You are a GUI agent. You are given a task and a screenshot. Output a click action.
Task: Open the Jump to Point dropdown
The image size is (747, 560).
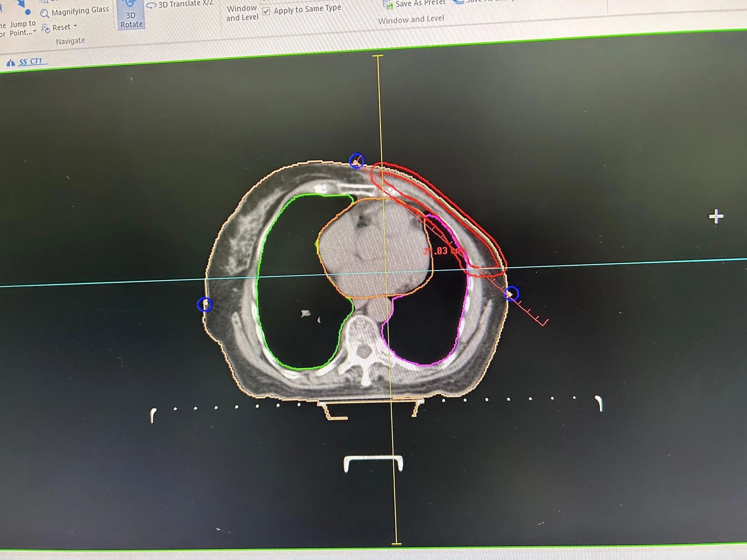pos(34,31)
